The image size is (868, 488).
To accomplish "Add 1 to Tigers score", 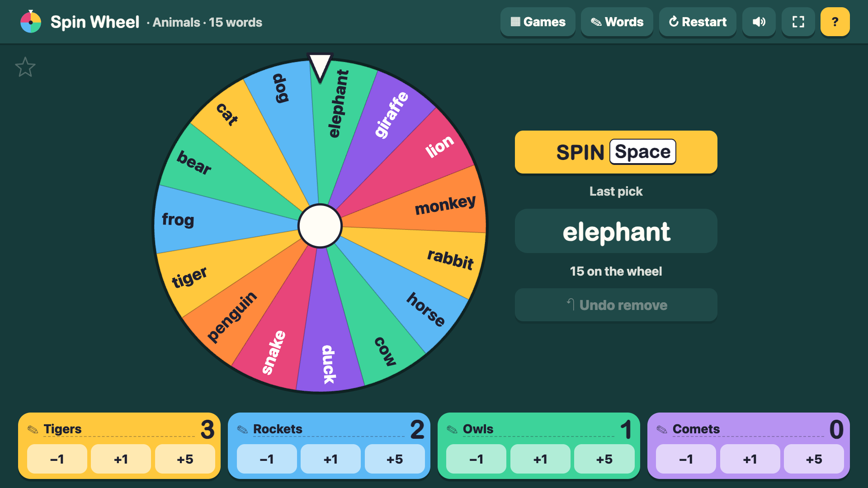I will point(121,459).
